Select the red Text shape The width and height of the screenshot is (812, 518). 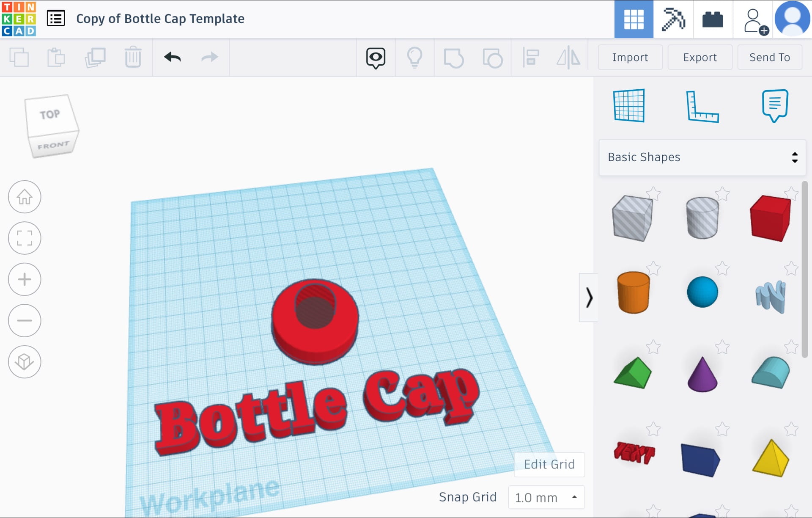click(634, 453)
